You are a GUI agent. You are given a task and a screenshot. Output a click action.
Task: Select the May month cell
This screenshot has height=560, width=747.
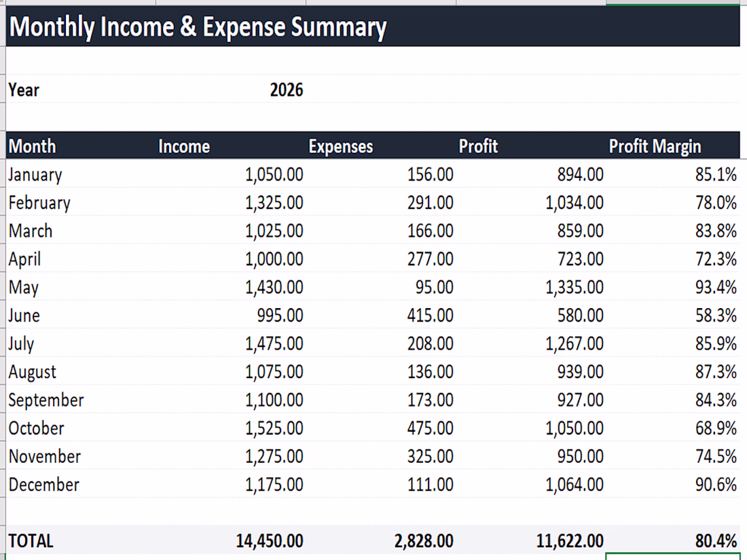[23, 288]
